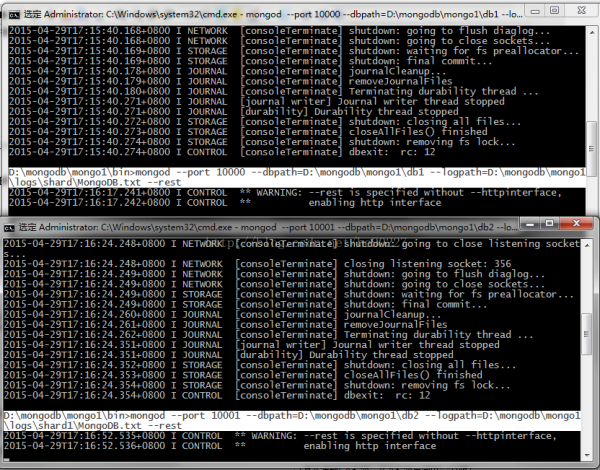
Task: Select 'enabling http interface' line at 17:16:52.536
Action: 220,446
